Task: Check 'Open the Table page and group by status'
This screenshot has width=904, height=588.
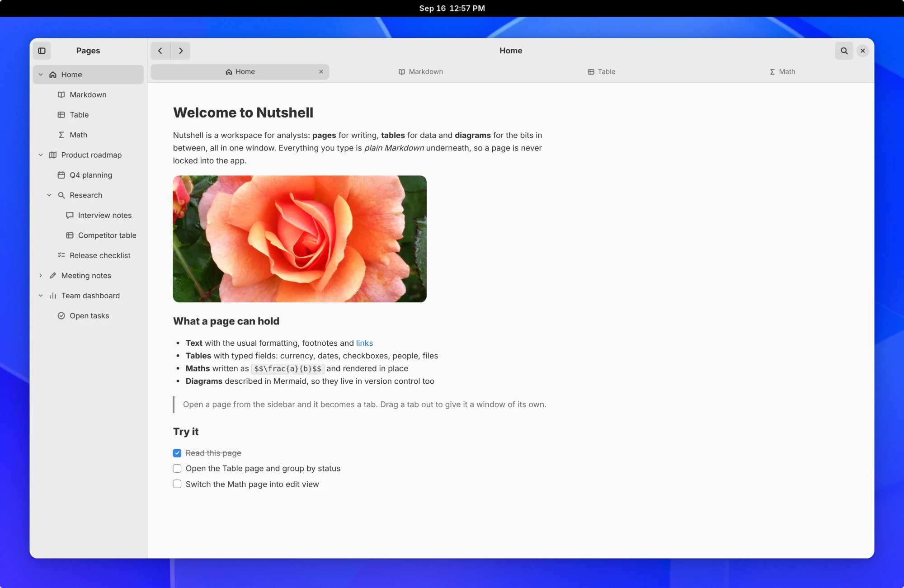Action: 177,469
